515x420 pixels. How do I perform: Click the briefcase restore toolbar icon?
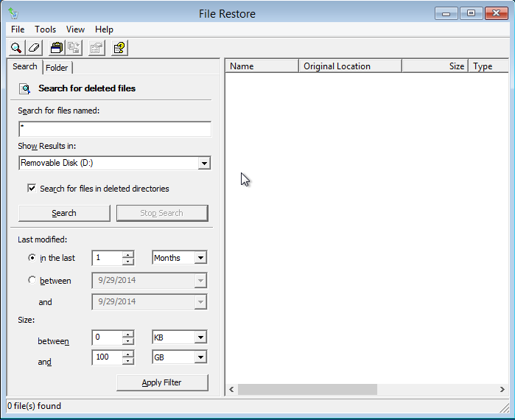click(56, 48)
